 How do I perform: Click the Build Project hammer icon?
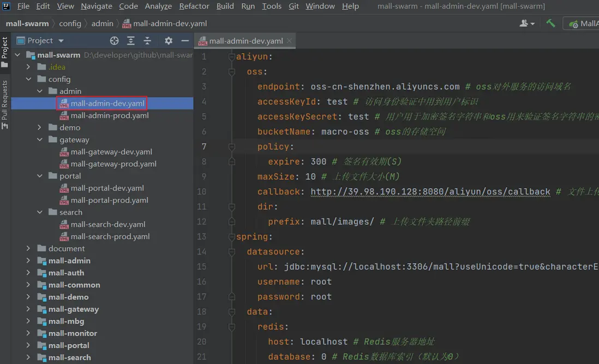pyautogui.click(x=551, y=23)
